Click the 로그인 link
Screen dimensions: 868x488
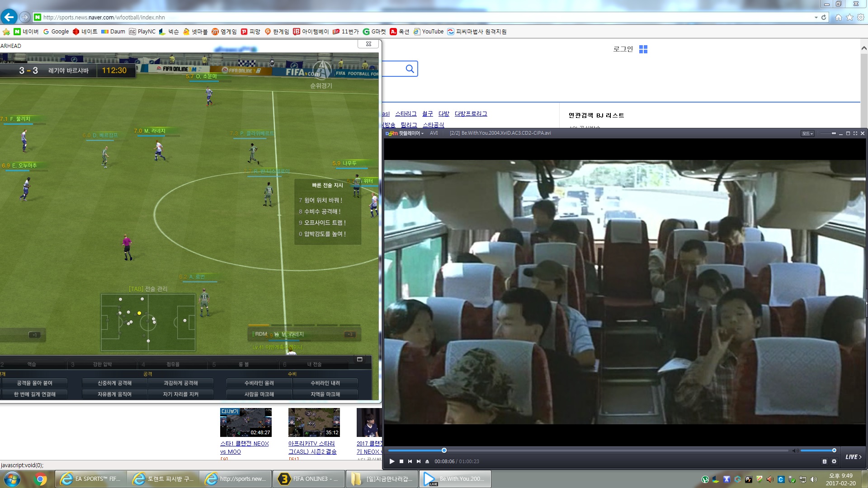pyautogui.click(x=623, y=49)
